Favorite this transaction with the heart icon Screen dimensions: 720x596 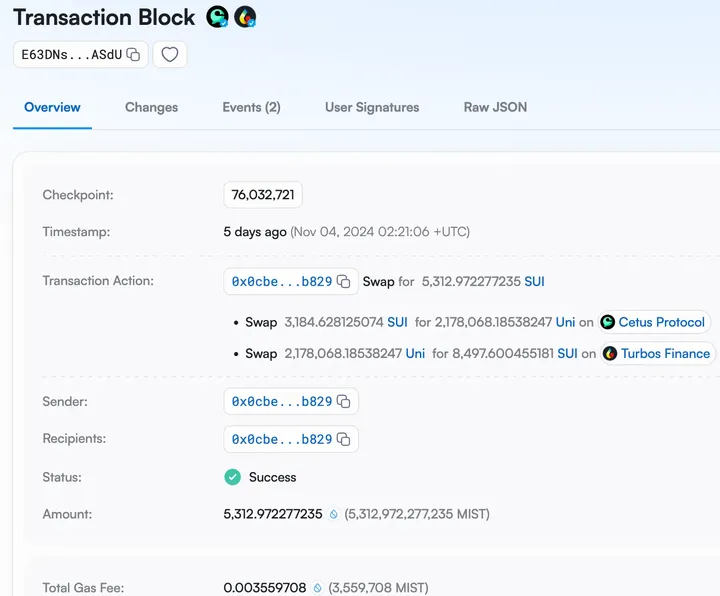point(170,55)
